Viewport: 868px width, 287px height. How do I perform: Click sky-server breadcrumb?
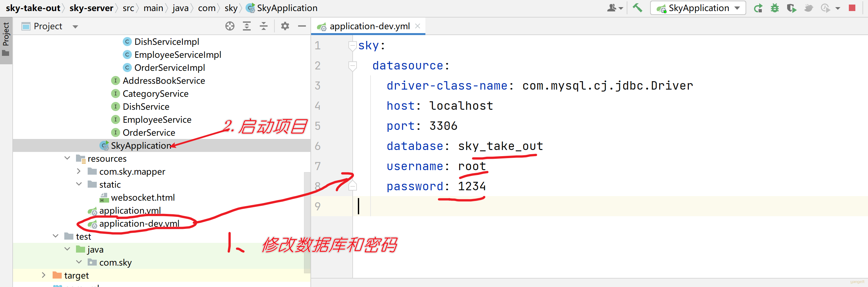[x=91, y=8]
